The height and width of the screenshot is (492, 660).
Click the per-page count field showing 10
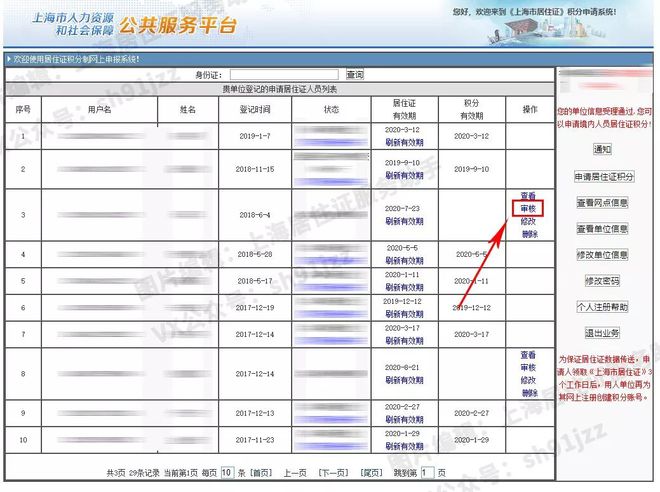pos(227,472)
